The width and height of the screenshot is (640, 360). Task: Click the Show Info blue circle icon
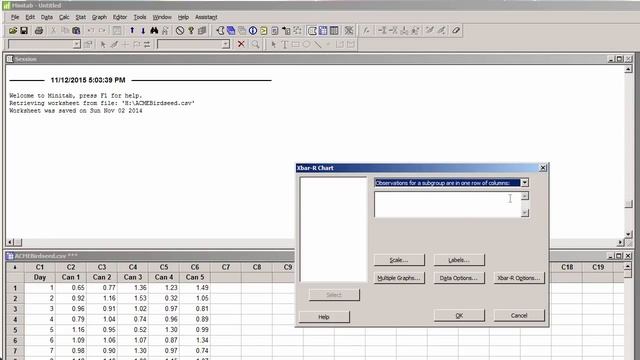point(253,31)
